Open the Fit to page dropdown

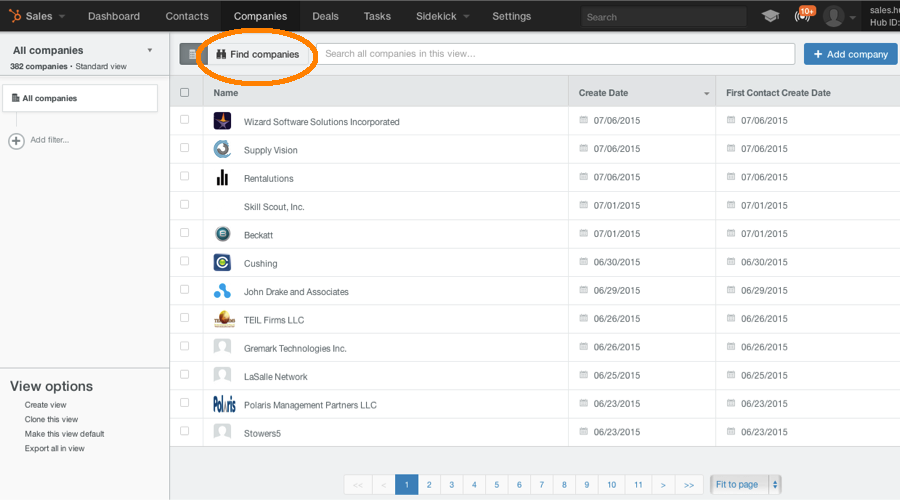tap(746, 485)
